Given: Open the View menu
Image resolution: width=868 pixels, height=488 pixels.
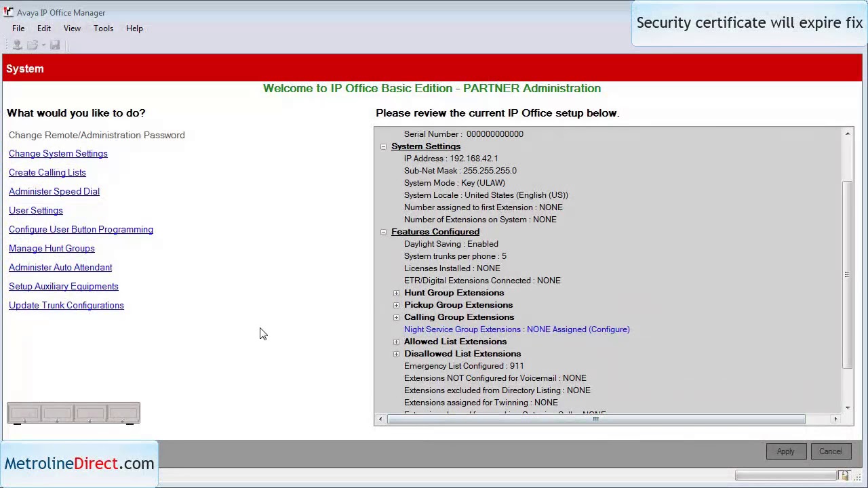Looking at the screenshot, I should click(x=72, y=28).
